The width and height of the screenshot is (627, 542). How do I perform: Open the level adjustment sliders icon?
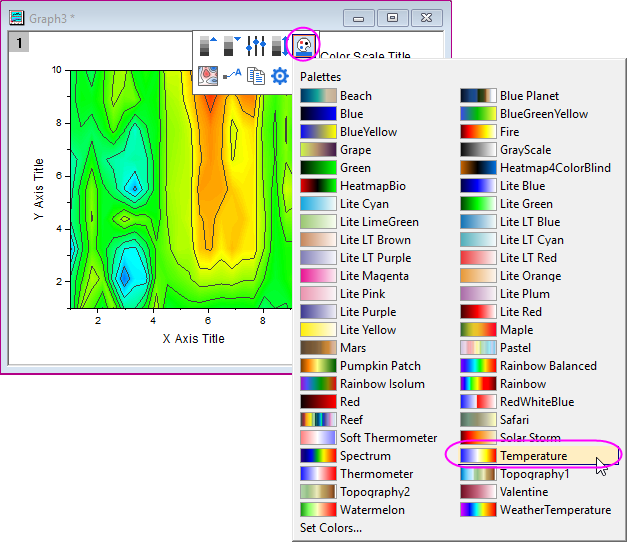[x=256, y=45]
